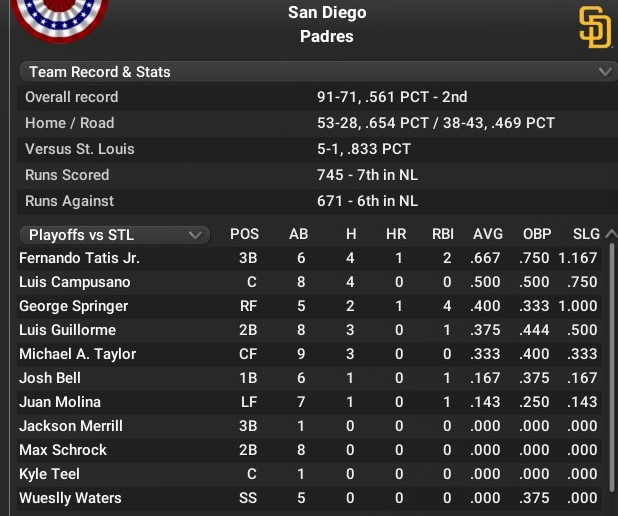
Task: Select Jackson Merrill in the stats list
Action: point(71,426)
